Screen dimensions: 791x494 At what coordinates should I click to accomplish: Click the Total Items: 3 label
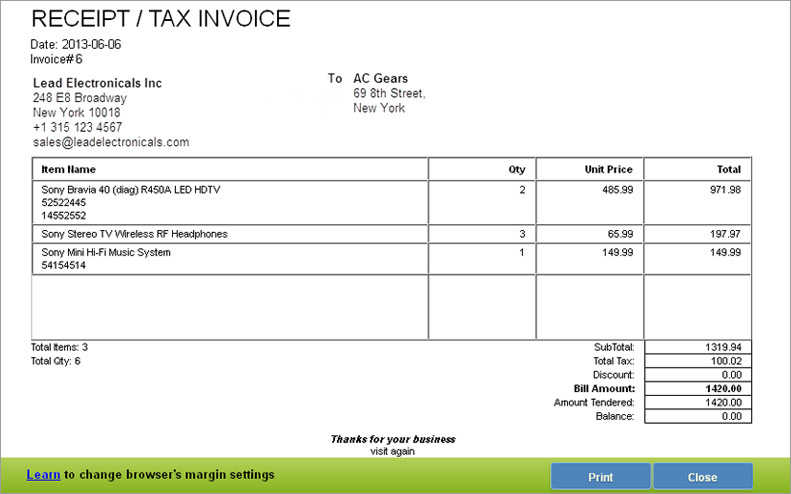[59, 347]
